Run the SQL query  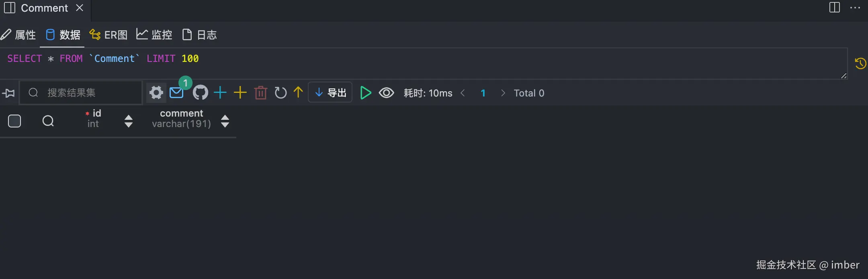pyautogui.click(x=365, y=93)
